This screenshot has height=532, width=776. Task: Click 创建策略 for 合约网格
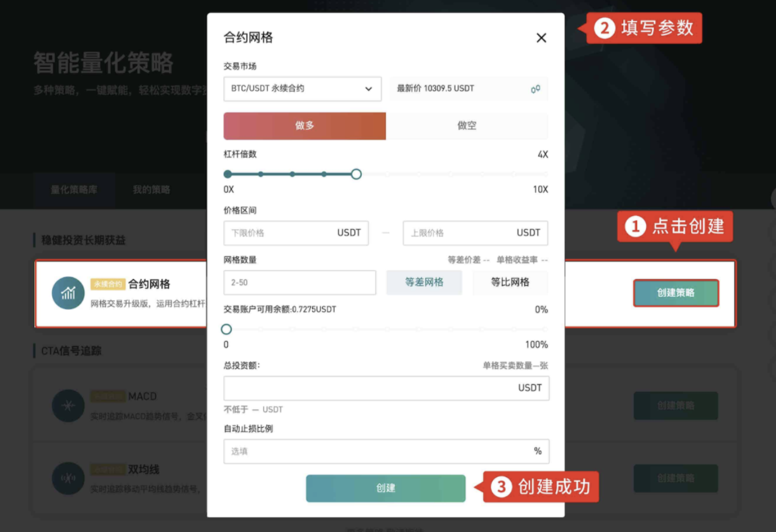click(676, 293)
